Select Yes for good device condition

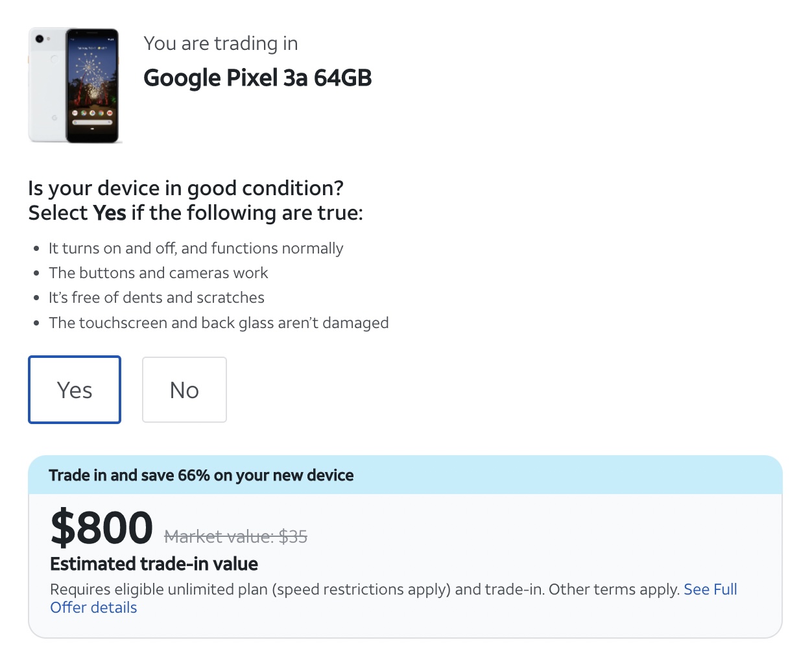[x=75, y=390]
